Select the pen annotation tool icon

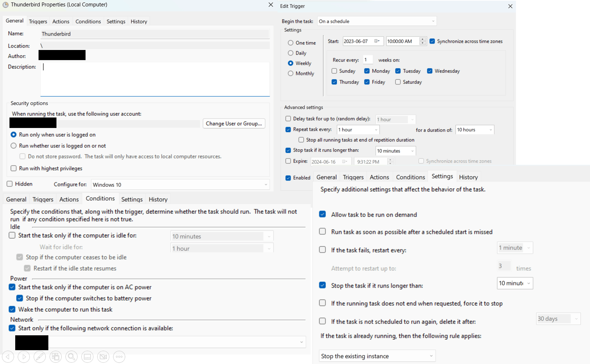coord(40,357)
